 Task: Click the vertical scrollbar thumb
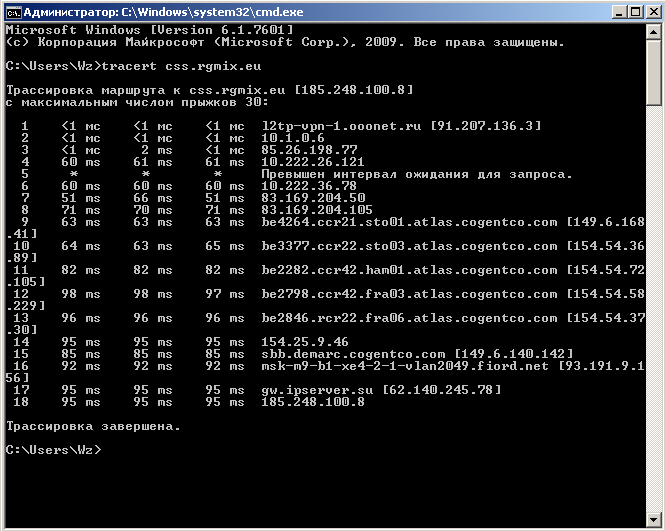pyautogui.click(x=654, y=72)
